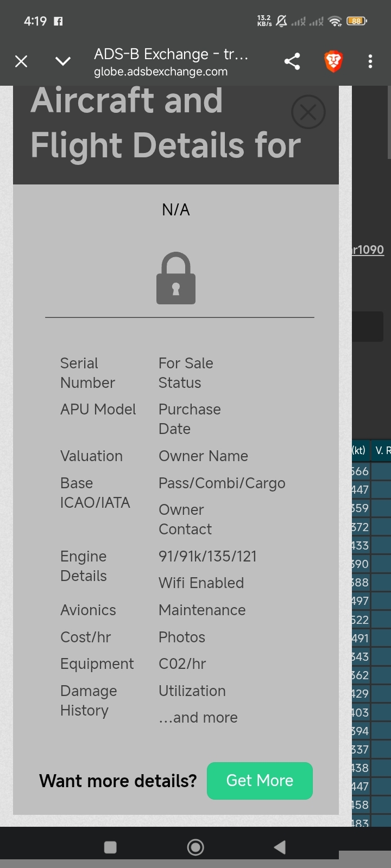Tap the Owner Name locked field

pos(203,456)
